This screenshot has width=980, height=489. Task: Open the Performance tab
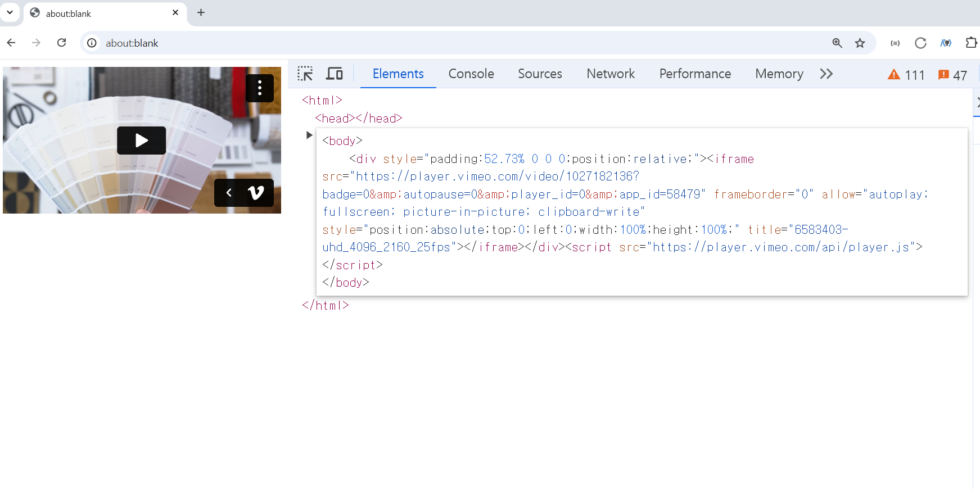click(695, 74)
